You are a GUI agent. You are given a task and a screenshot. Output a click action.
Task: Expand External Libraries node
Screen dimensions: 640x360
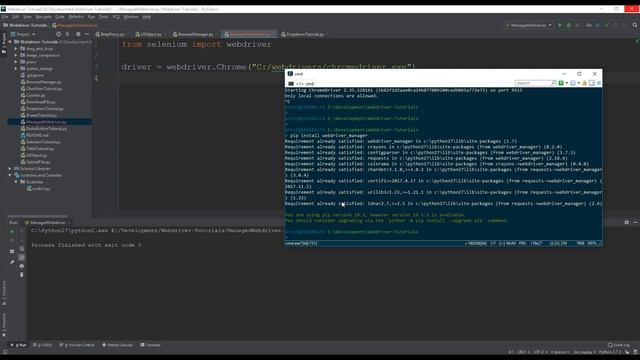10,169
